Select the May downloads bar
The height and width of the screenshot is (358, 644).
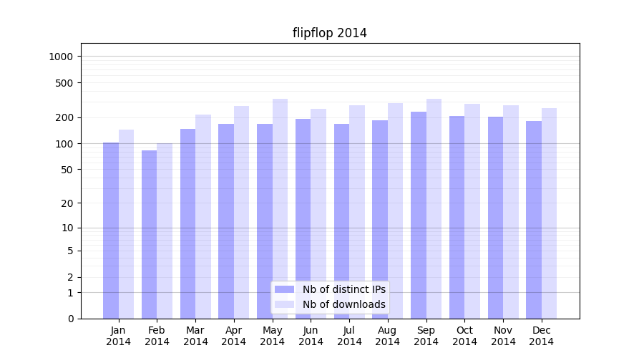[280, 208]
